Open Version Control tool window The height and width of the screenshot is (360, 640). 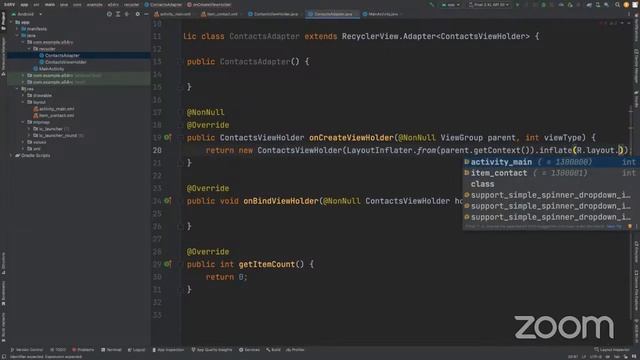click(x=27, y=350)
